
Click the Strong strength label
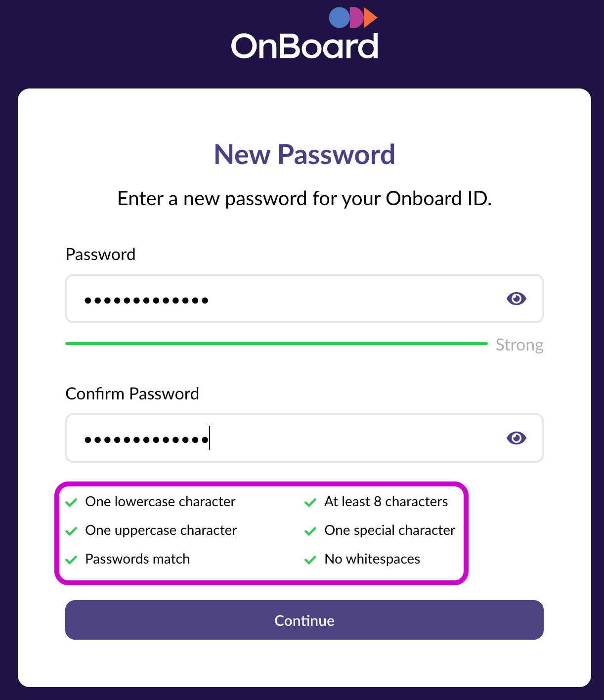tap(519, 345)
